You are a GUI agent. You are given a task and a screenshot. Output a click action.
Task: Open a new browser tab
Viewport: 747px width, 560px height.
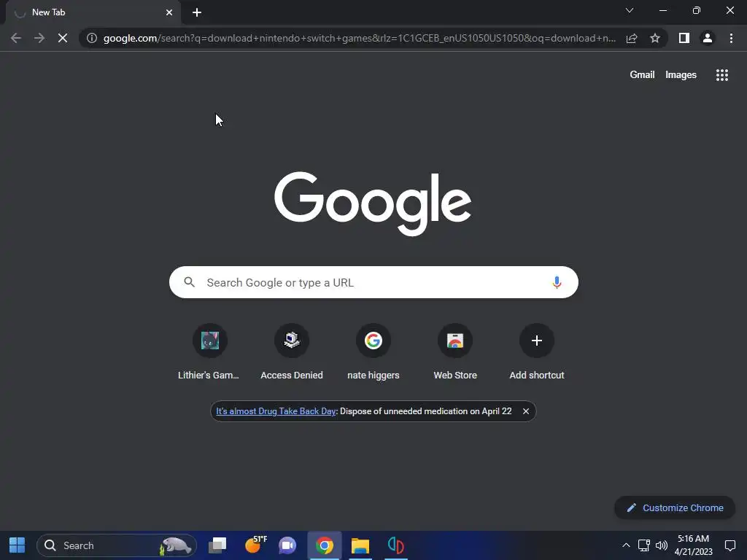[x=197, y=12]
